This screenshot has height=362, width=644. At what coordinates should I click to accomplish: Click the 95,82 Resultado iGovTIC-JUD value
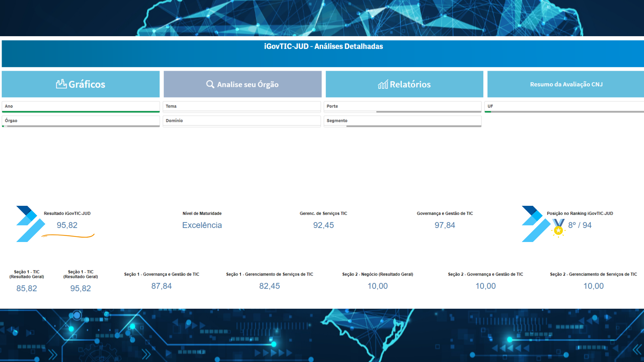point(67,225)
